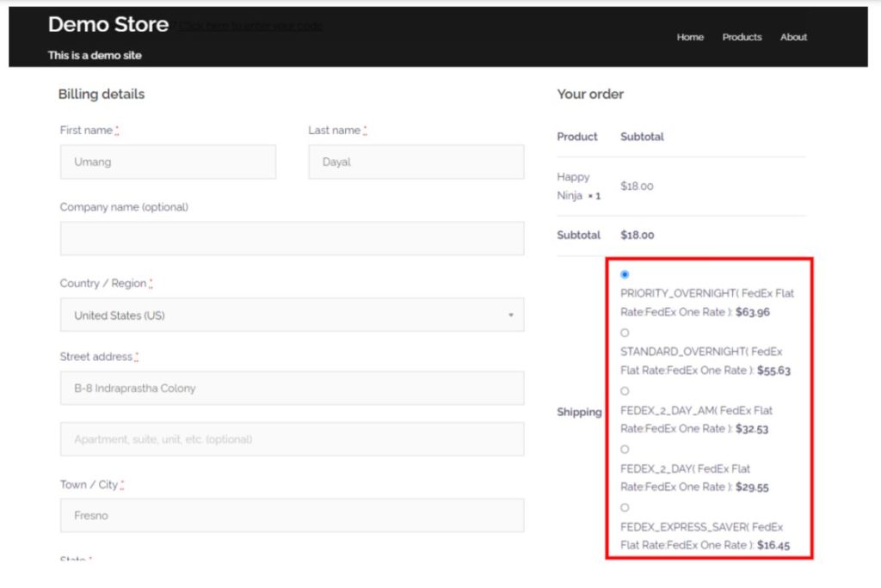Click the Your order heading

tap(590, 94)
